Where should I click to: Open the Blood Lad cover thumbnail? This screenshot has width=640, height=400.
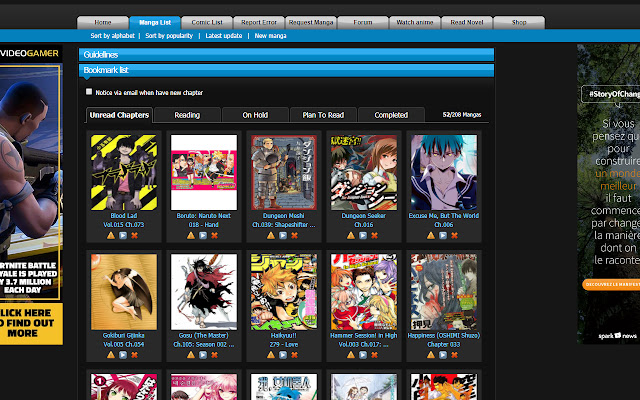(x=124, y=172)
